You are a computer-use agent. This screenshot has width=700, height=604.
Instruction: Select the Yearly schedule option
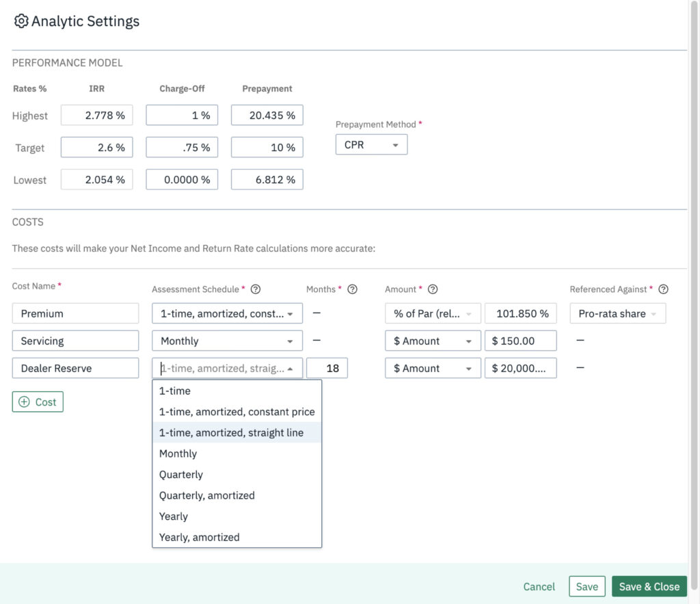173,516
